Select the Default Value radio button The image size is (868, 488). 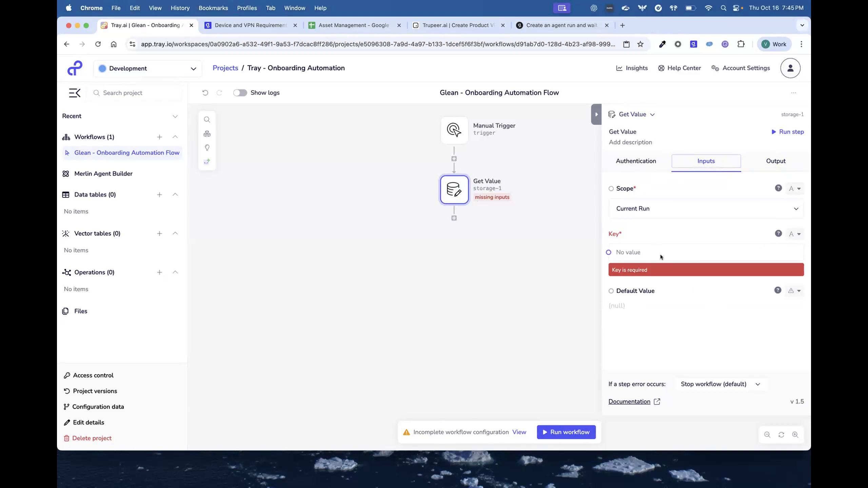point(611,291)
